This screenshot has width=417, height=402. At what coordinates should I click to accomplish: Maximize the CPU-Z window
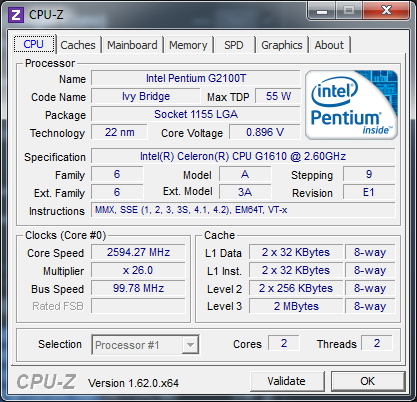pos(349,11)
